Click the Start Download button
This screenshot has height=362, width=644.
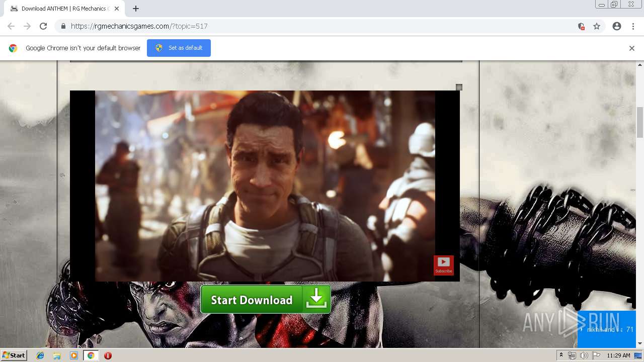coord(266,300)
